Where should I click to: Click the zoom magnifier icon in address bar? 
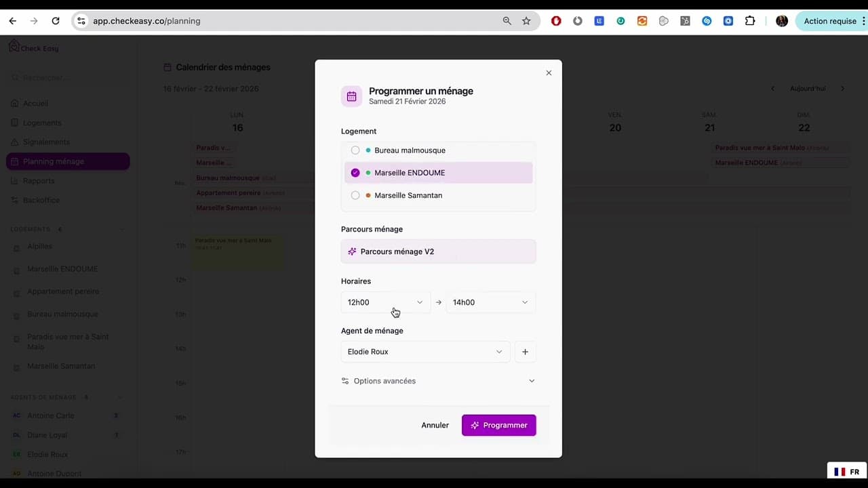tap(507, 21)
